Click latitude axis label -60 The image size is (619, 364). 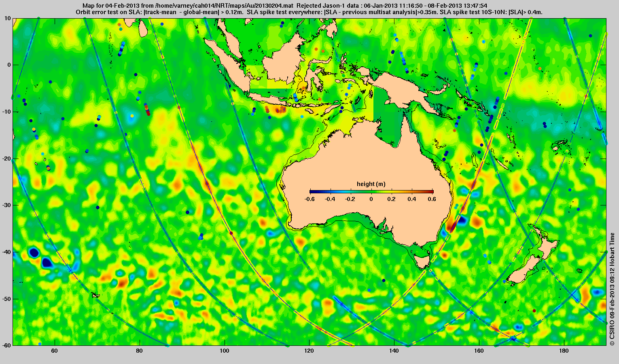pos(6,345)
